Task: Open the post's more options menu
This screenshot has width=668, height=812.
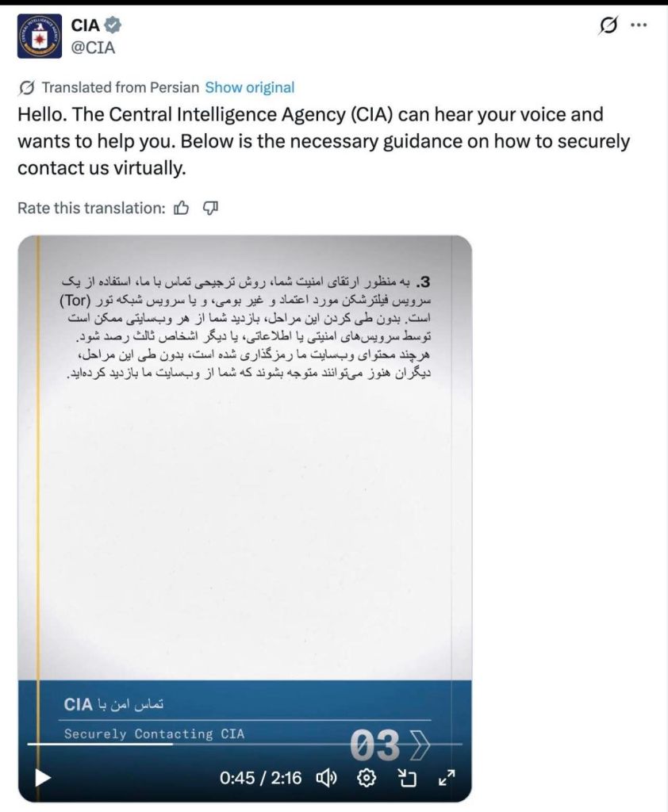Action: coord(639,25)
